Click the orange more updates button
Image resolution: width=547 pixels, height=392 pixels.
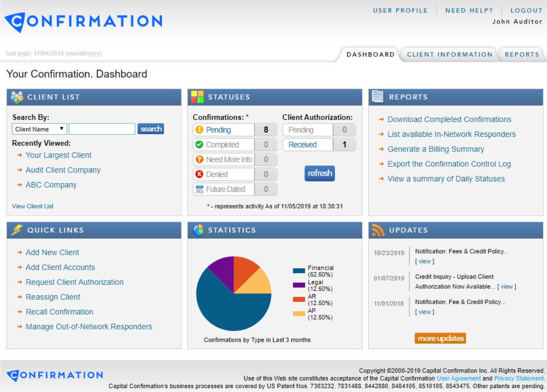point(440,338)
